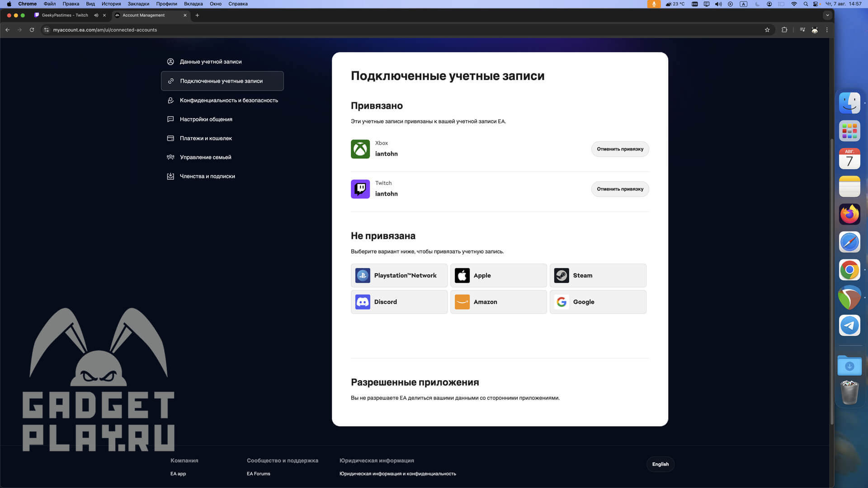Open the EA app footer link
Screen dimensions: 868x488
(178, 474)
